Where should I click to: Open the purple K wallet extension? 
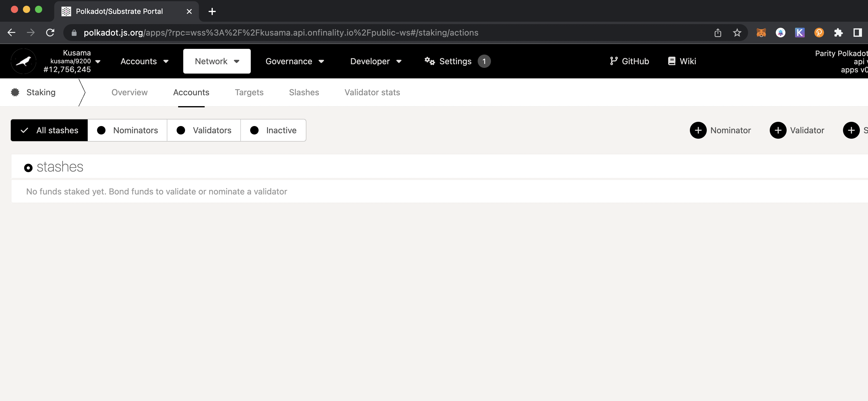(800, 33)
